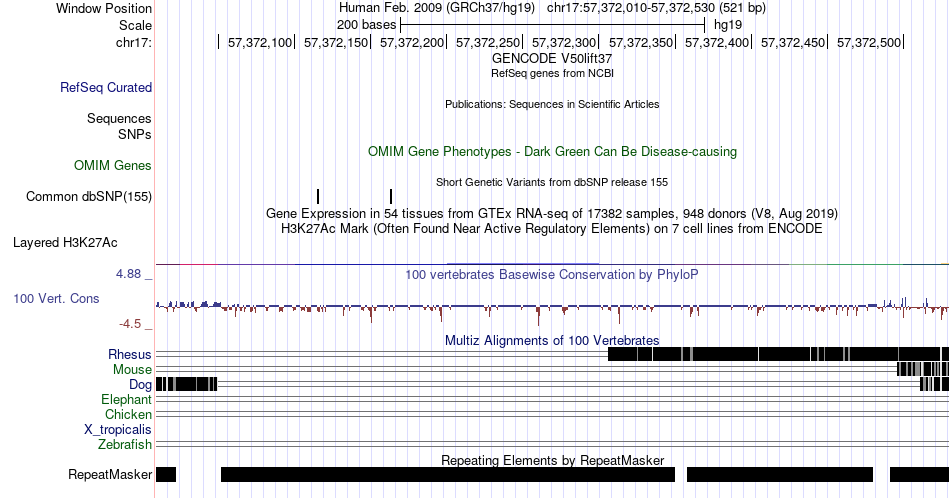Click the PhyloP minimum value -4.5
This screenshot has width=950, height=498.
tap(130, 324)
